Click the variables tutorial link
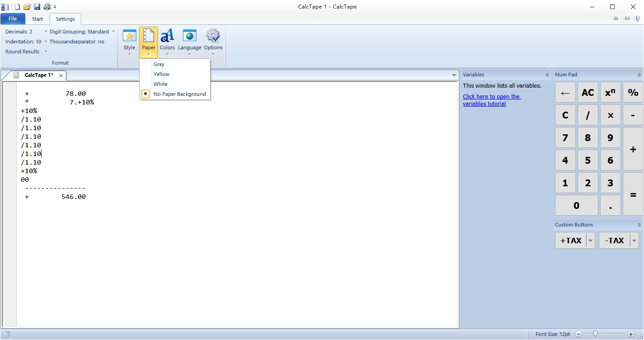The image size is (644, 340). (491, 100)
